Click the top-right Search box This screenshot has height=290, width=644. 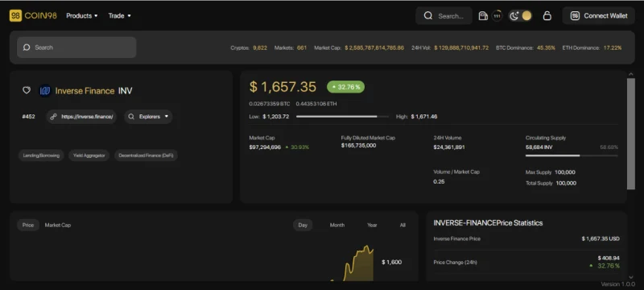tap(444, 15)
